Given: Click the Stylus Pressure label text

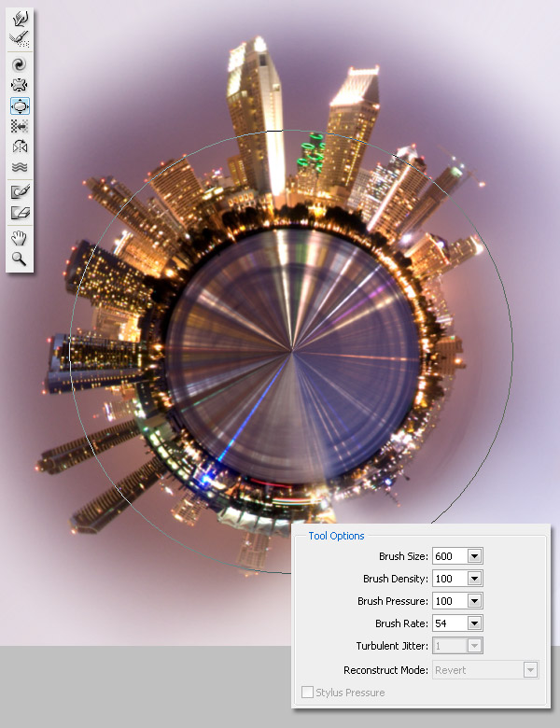Looking at the screenshot, I should [350, 693].
